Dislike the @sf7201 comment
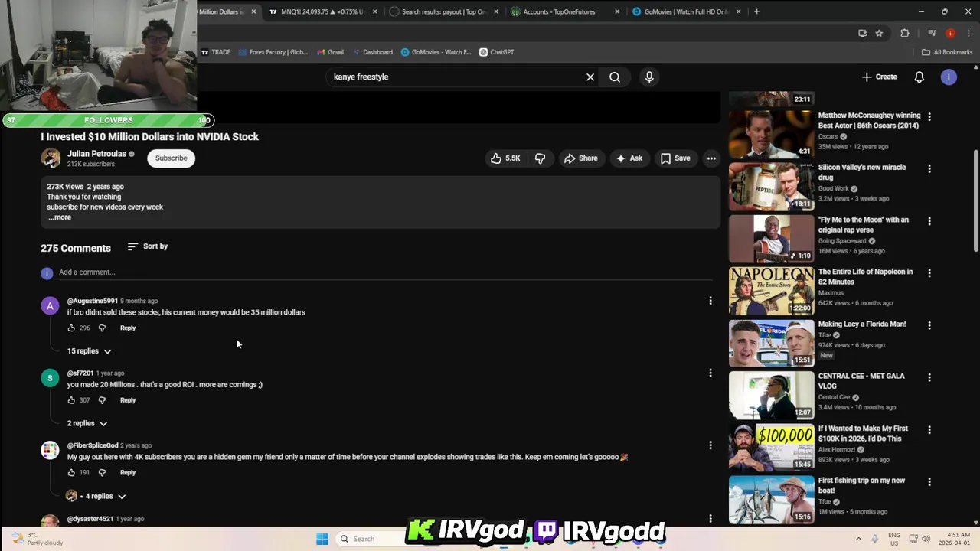 102,400
